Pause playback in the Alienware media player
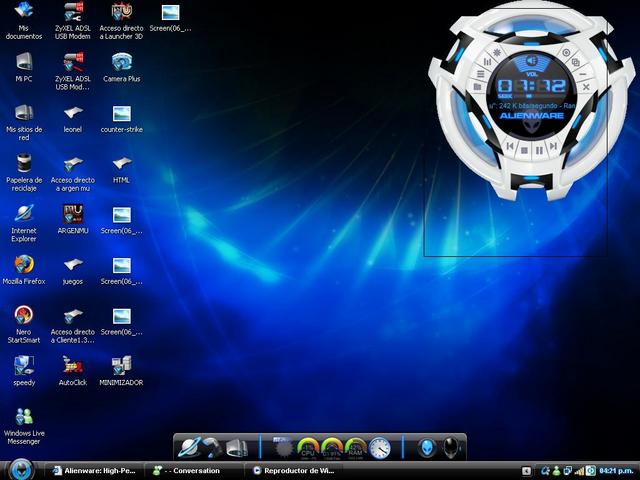640x480 pixels. (x=538, y=149)
